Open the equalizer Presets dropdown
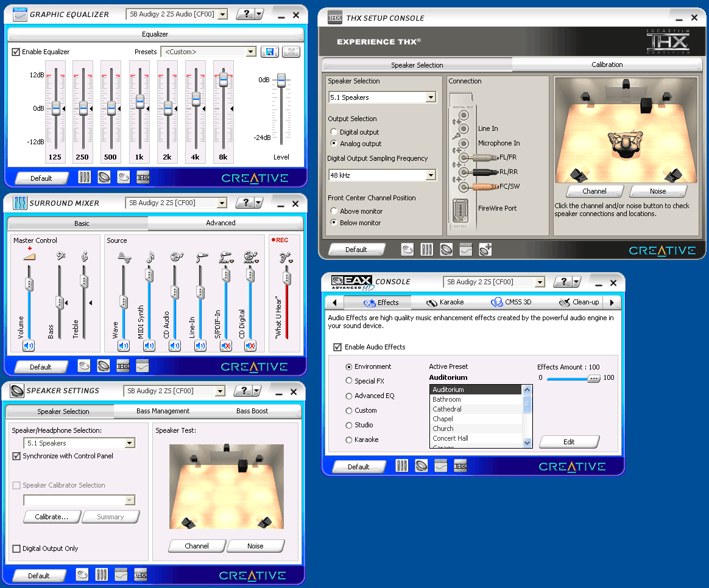This screenshot has height=588, width=709. [x=251, y=52]
